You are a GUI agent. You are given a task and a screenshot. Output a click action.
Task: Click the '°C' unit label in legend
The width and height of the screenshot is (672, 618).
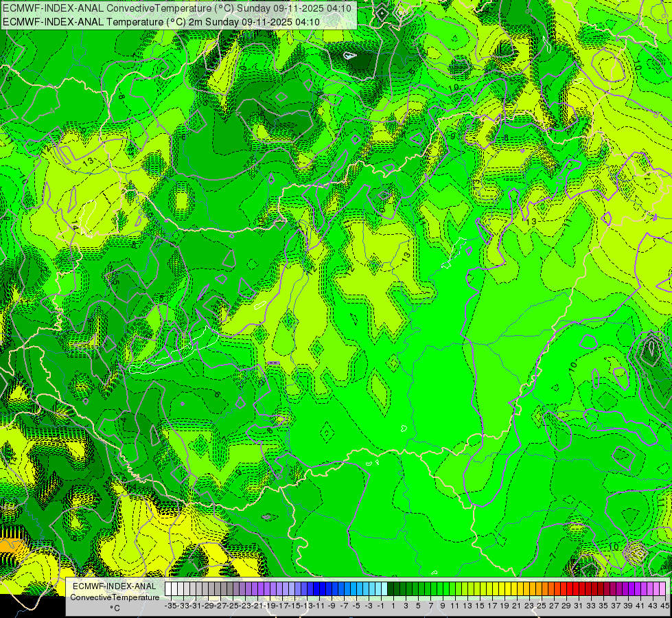tap(115, 608)
